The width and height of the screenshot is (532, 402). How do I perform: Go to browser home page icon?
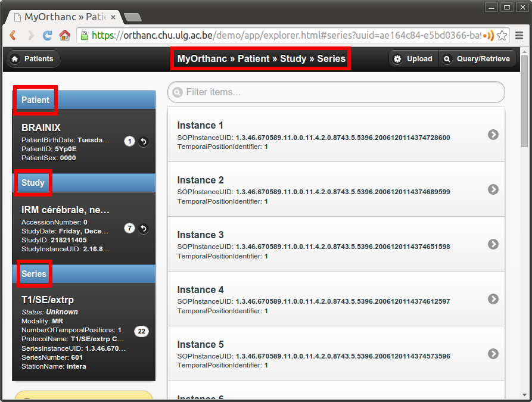point(65,35)
